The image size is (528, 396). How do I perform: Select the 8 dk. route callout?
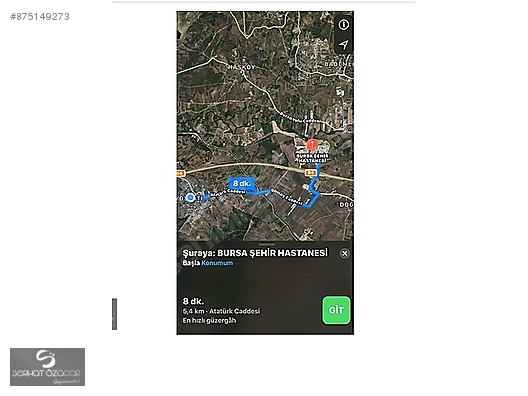[x=242, y=184]
